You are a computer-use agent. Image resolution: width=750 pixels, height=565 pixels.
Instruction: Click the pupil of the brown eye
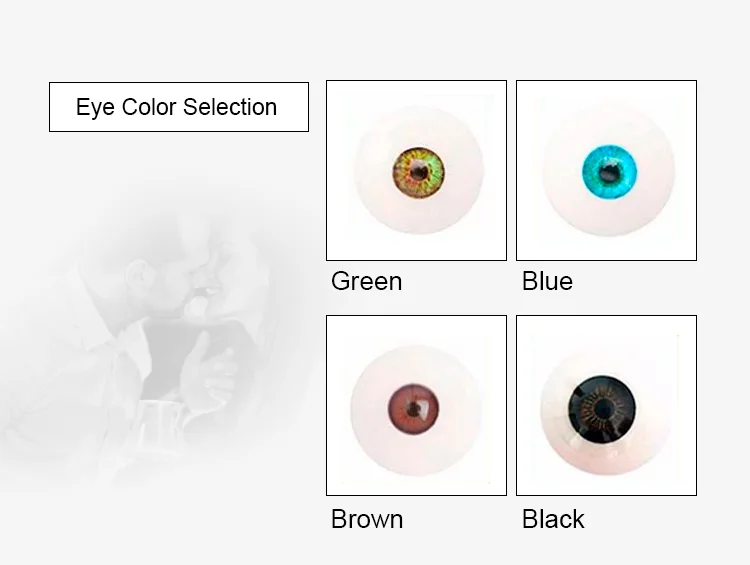[416, 409]
